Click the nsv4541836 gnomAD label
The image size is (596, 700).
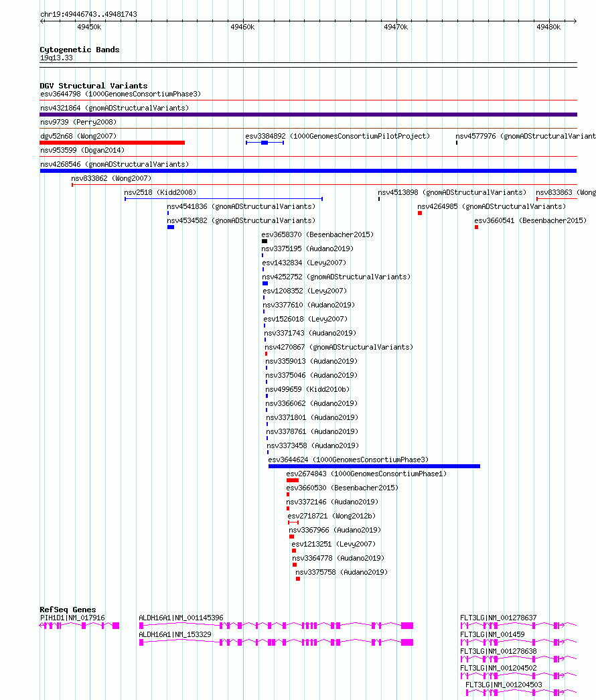[241, 206]
